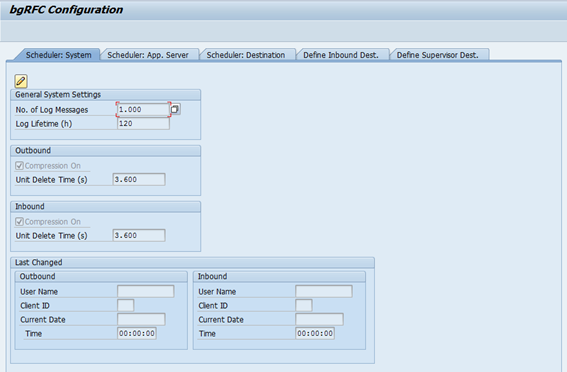The height and width of the screenshot is (372, 567).
Task: Click Inbound Time field
Action: point(315,333)
